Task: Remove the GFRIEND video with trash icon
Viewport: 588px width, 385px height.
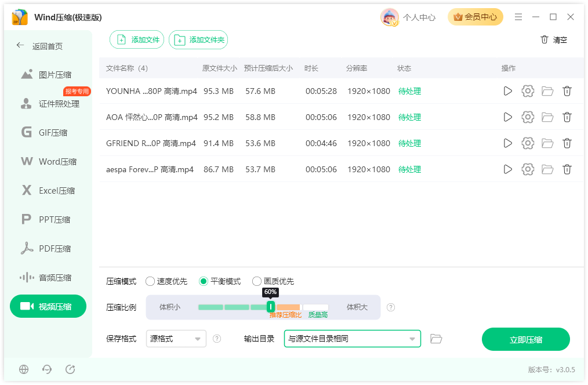Action: click(x=567, y=143)
